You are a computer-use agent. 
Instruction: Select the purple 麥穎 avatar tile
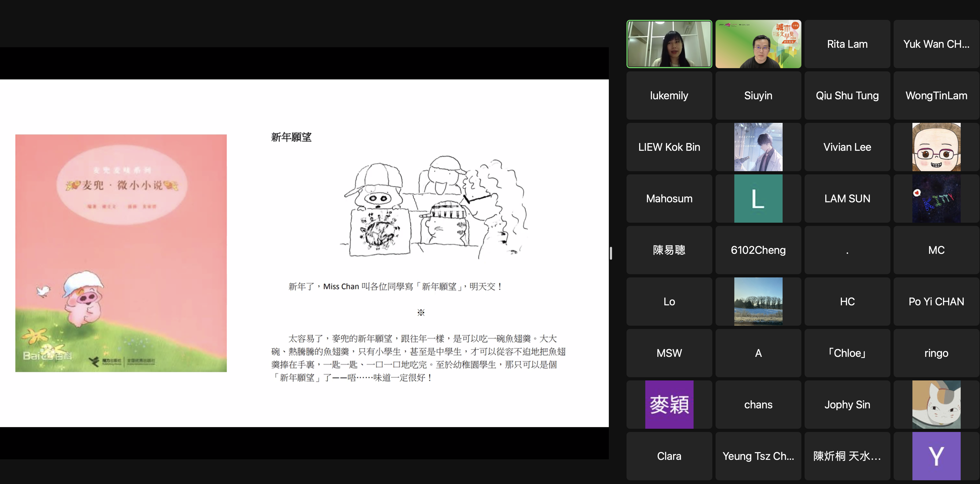point(669,405)
